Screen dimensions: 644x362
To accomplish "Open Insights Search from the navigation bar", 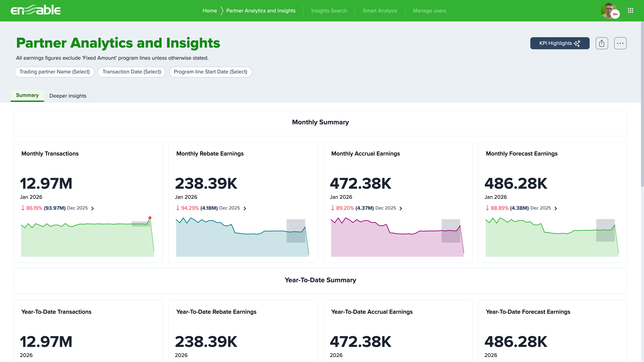I will [329, 11].
